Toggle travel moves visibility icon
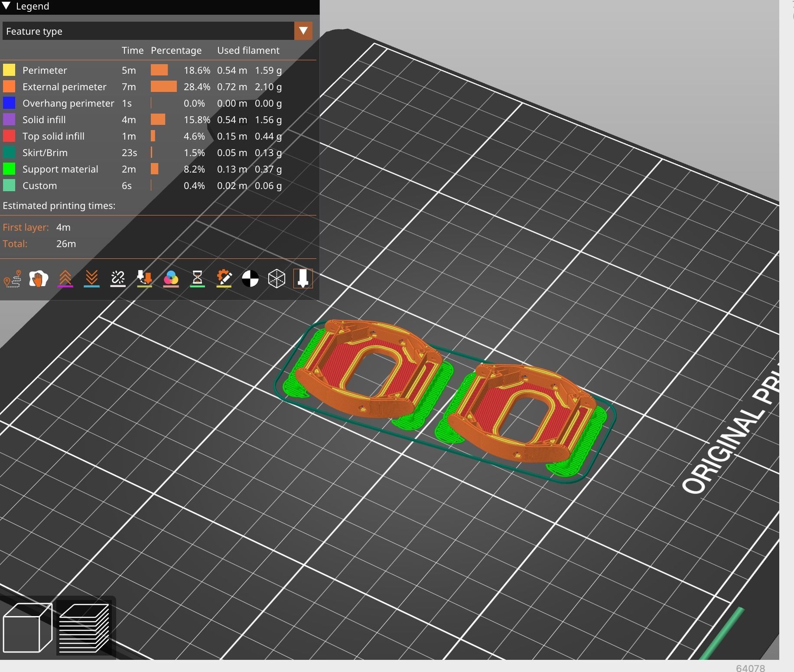The image size is (794, 672). pyautogui.click(x=12, y=279)
